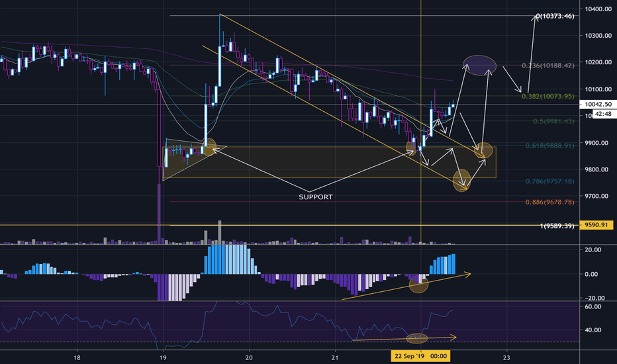Click date 23 on the time axis
617x364 pixels.
[506, 357]
